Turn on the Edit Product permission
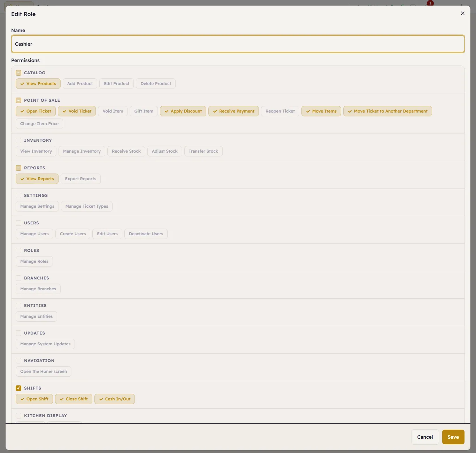The image size is (476, 453). [x=116, y=84]
